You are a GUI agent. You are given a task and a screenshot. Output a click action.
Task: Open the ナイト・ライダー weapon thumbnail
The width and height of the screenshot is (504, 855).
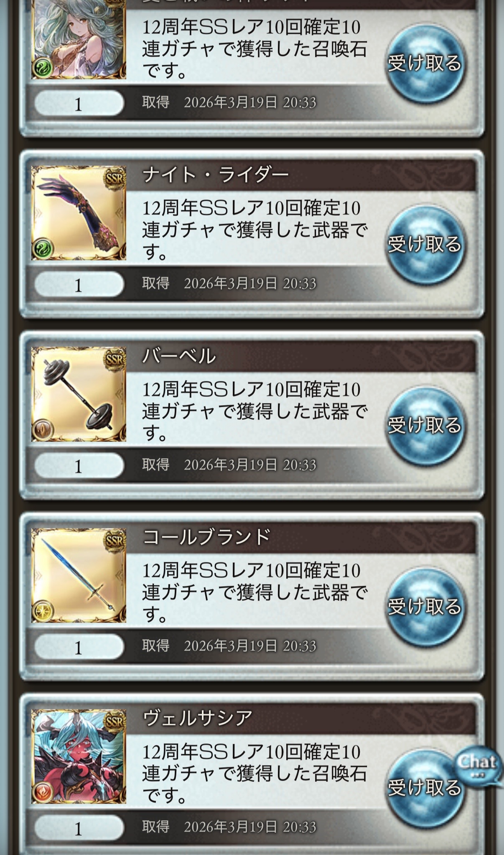[79, 213]
